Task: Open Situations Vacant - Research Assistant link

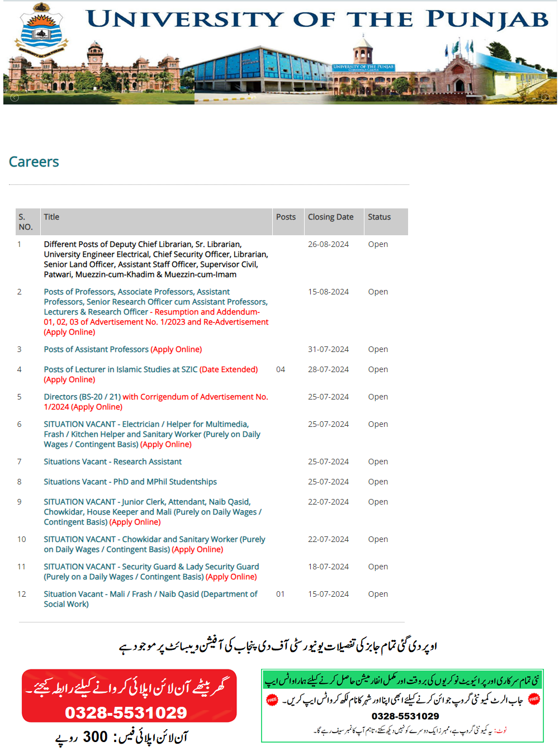Action: 112,462
